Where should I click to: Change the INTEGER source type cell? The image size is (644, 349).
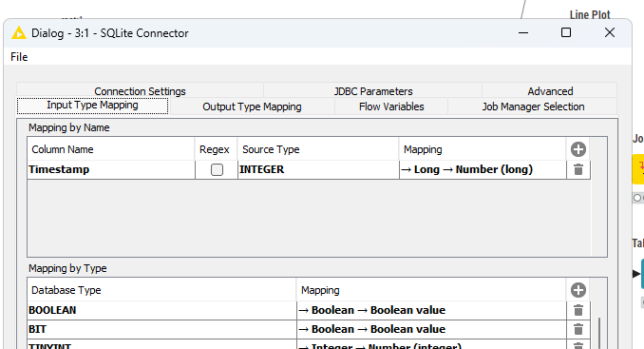coord(318,169)
